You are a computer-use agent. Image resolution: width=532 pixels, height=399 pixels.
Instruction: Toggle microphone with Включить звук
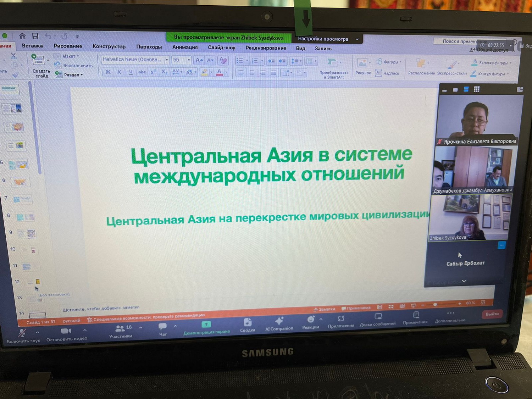[23, 336]
